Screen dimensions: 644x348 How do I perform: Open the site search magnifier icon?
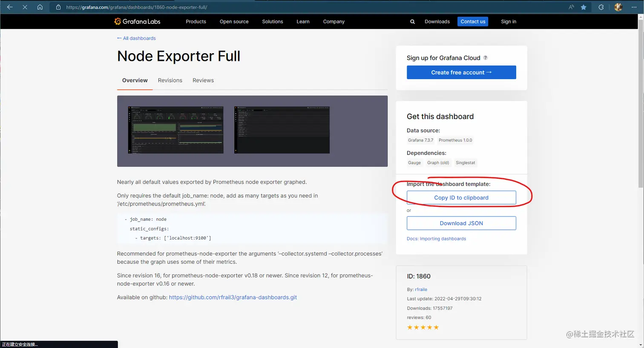(x=412, y=22)
